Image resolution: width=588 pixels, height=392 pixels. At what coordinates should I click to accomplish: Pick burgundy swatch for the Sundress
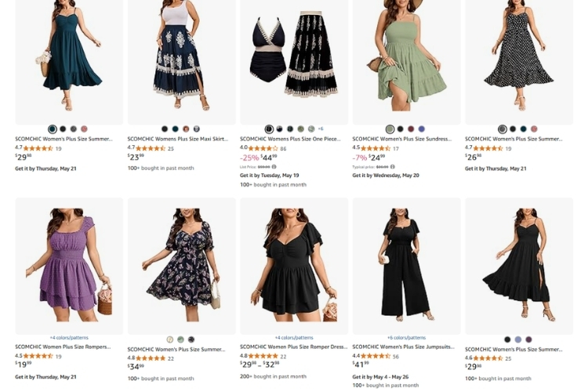[411, 129]
